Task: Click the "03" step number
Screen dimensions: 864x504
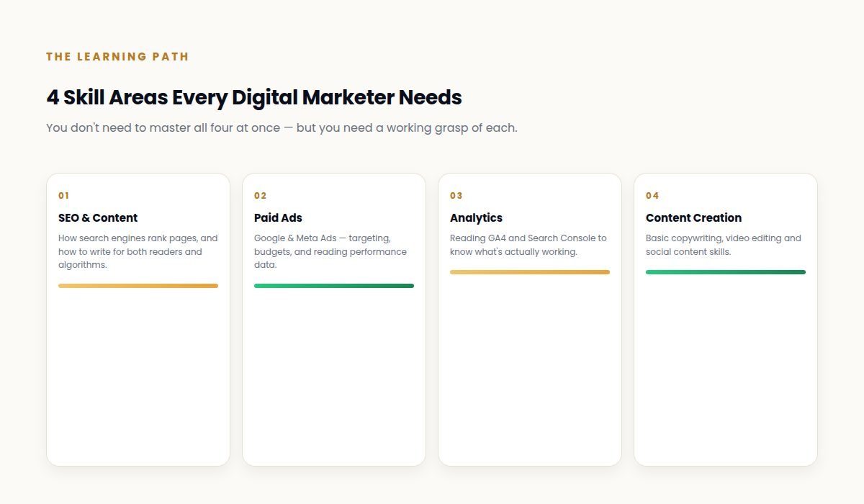Action: point(456,196)
